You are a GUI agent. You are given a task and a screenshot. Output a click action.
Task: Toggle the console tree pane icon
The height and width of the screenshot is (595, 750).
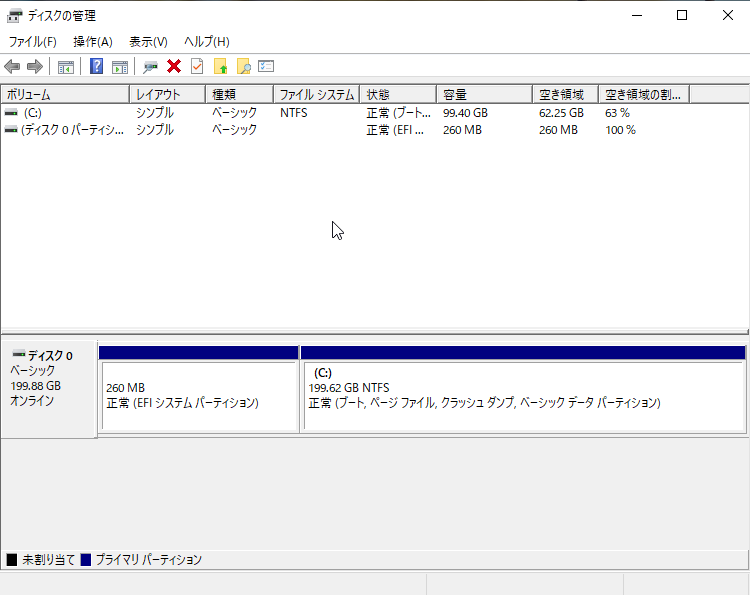coord(66,66)
